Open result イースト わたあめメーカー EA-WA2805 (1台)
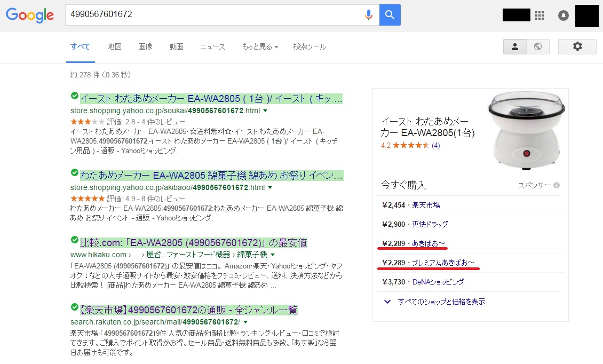 [x=211, y=99]
